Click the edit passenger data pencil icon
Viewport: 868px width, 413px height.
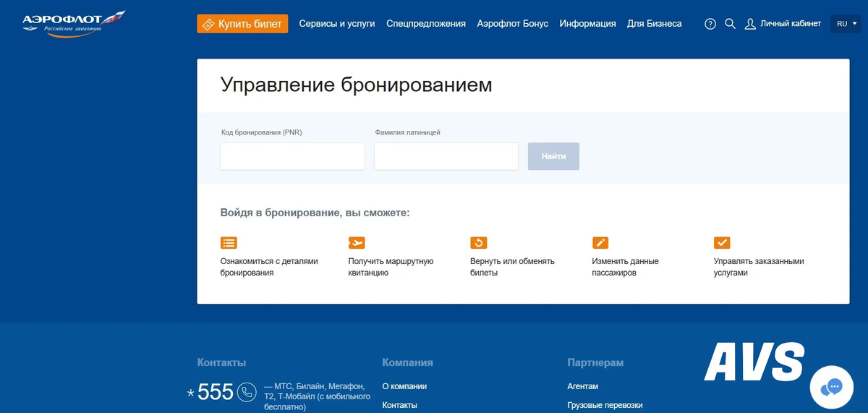600,243
